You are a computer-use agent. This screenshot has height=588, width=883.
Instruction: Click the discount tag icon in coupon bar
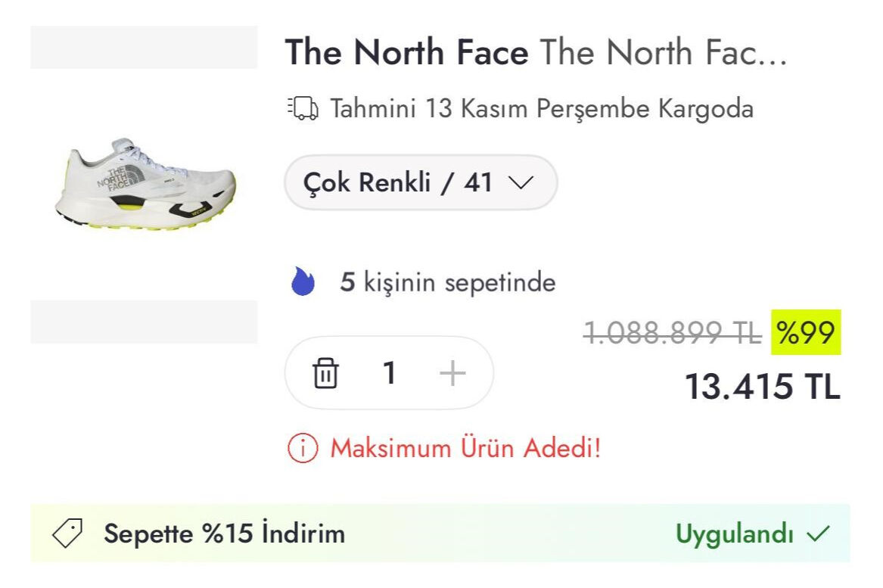[70, 533]
